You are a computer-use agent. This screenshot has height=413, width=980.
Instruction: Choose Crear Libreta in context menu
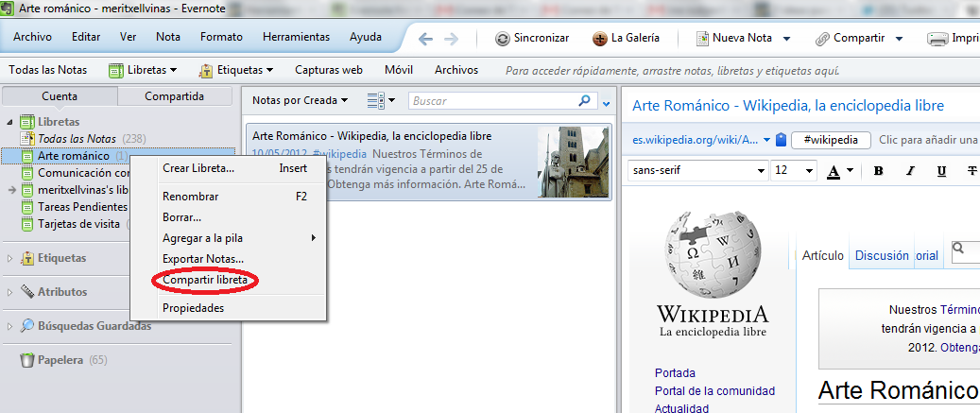[228, 168]
